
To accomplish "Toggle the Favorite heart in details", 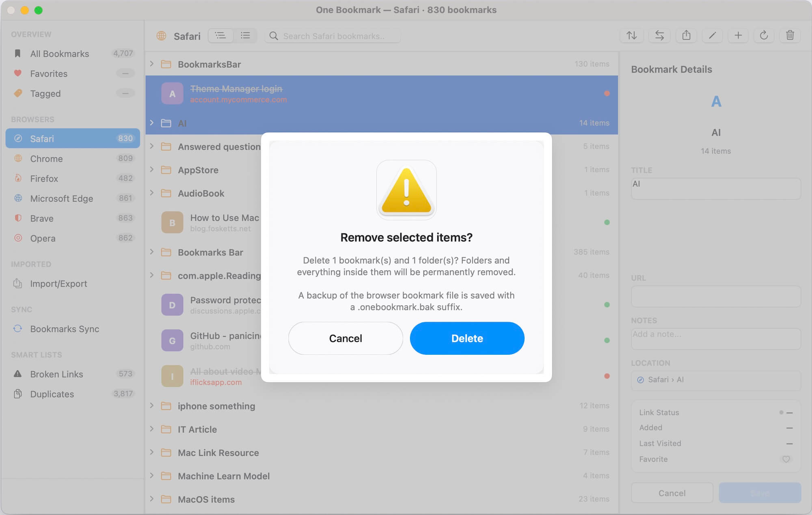I will (x=786, y=459).
